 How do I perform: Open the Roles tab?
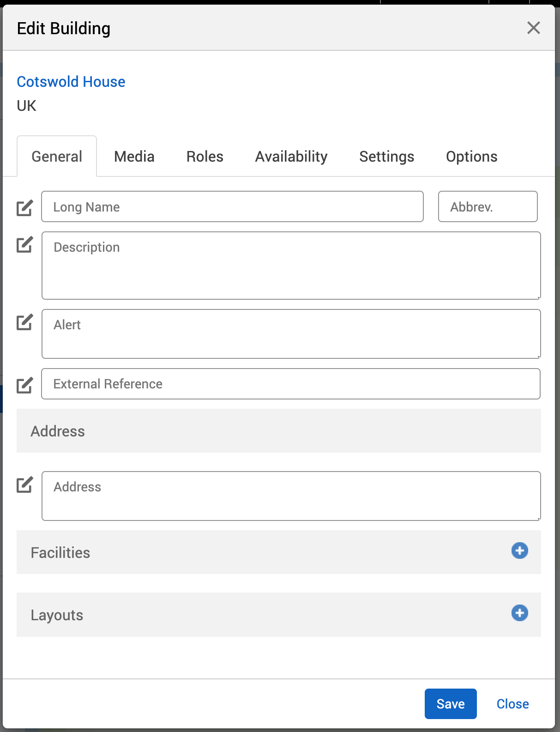[x=205, y=157]
